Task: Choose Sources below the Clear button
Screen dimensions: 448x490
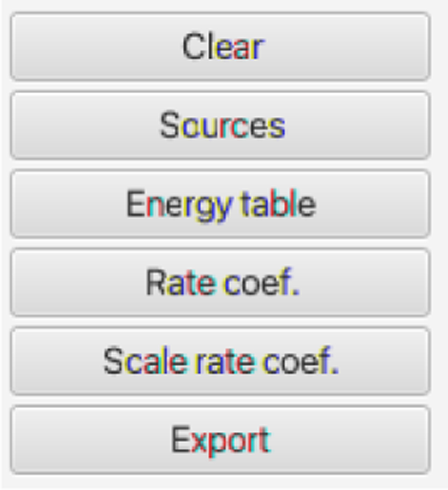Action: pos(220,125)
